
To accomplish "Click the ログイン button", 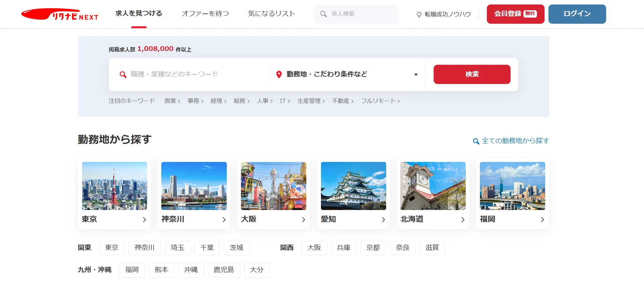I will (x=577, y=14).
